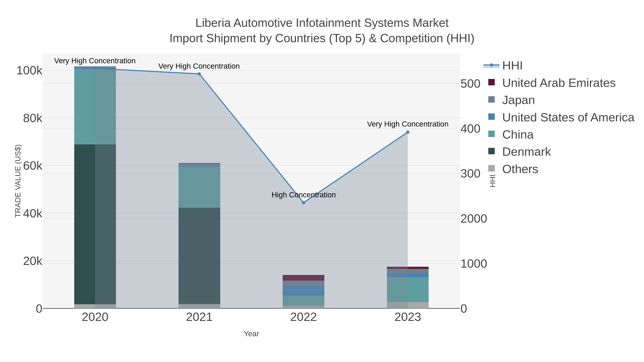Screen dimensions: 644x362
Task: Click the 'TRADE VALUE (US$)' axis title
Action: point(18,181)
